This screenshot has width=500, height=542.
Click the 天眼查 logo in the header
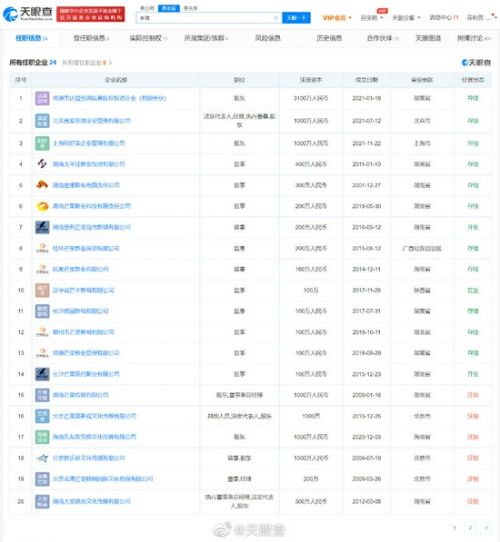pos(28,14)
